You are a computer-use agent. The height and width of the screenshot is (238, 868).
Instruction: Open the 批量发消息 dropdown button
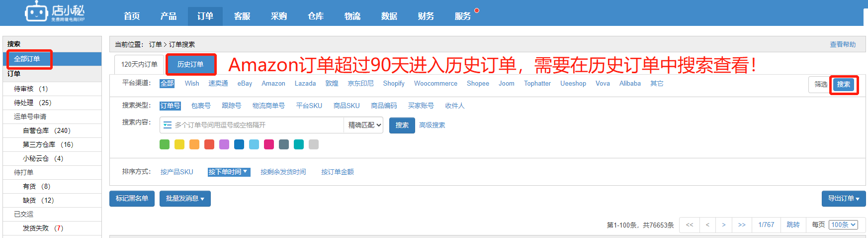[185, 198]
